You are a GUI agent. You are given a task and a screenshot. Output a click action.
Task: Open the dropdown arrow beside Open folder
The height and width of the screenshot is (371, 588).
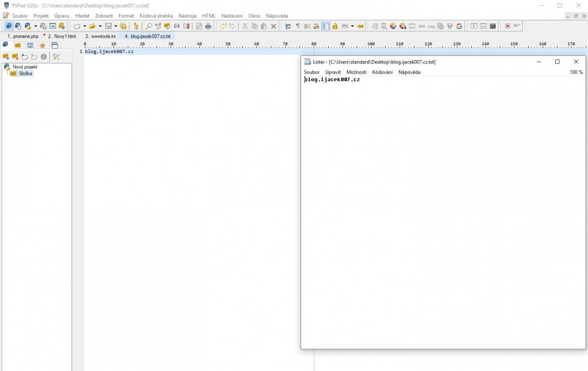point(100,26)
